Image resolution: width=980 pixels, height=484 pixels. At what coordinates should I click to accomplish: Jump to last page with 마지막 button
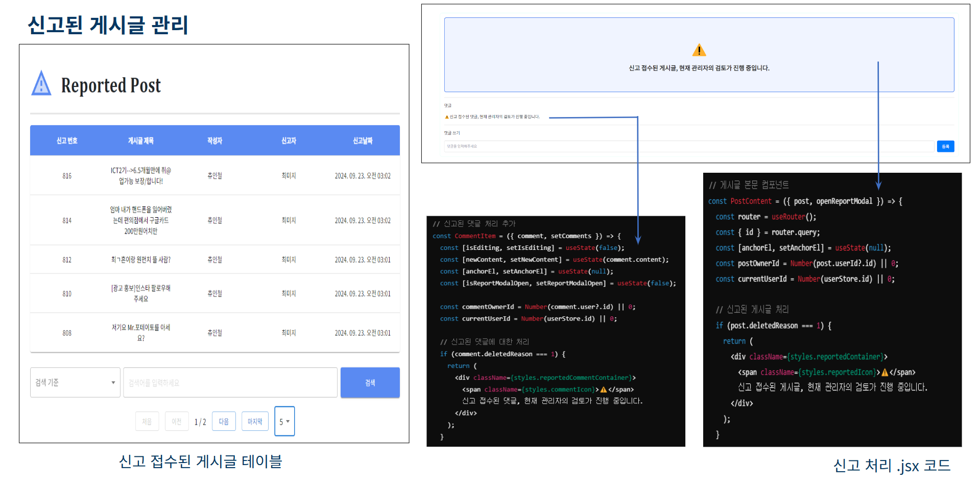click(x=255, y=422)
